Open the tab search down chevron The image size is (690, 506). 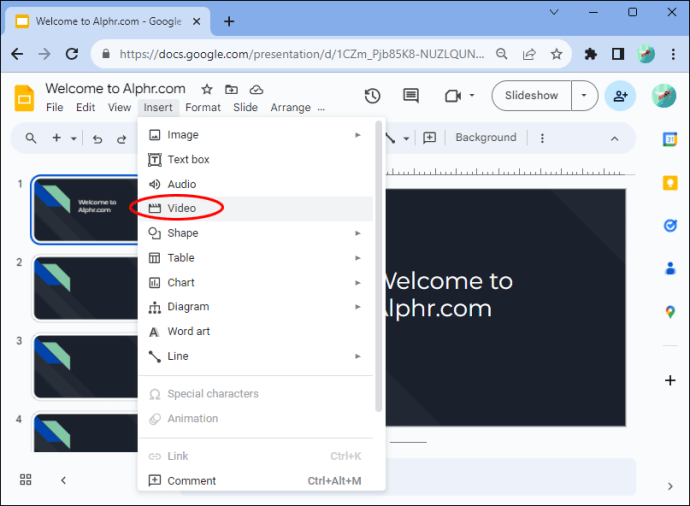pyautogui.click(x=554, y=12)
